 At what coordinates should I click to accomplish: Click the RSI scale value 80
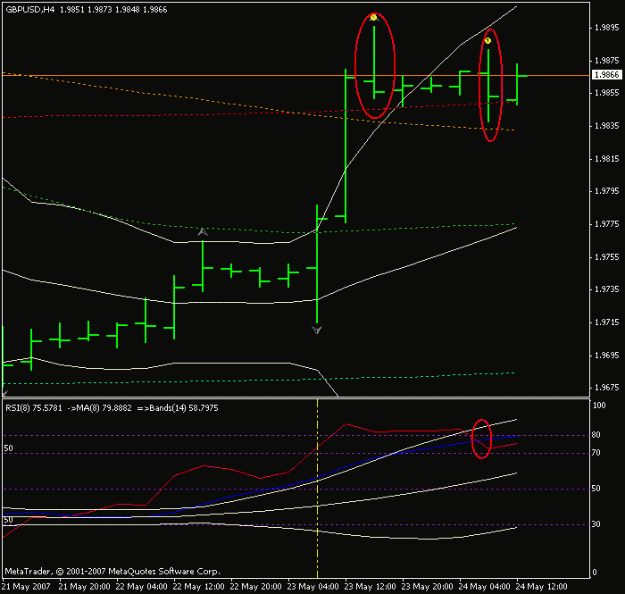tap(596, 435)
